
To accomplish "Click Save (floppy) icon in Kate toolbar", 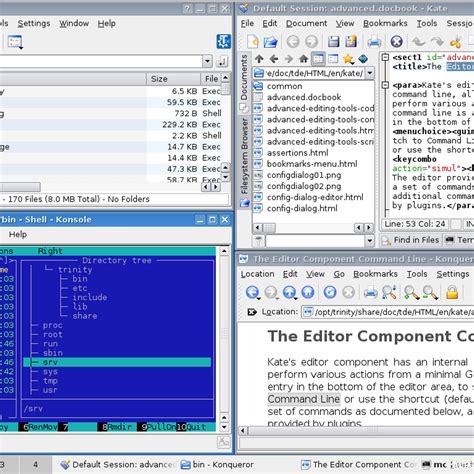I will (x=333, y=42).
